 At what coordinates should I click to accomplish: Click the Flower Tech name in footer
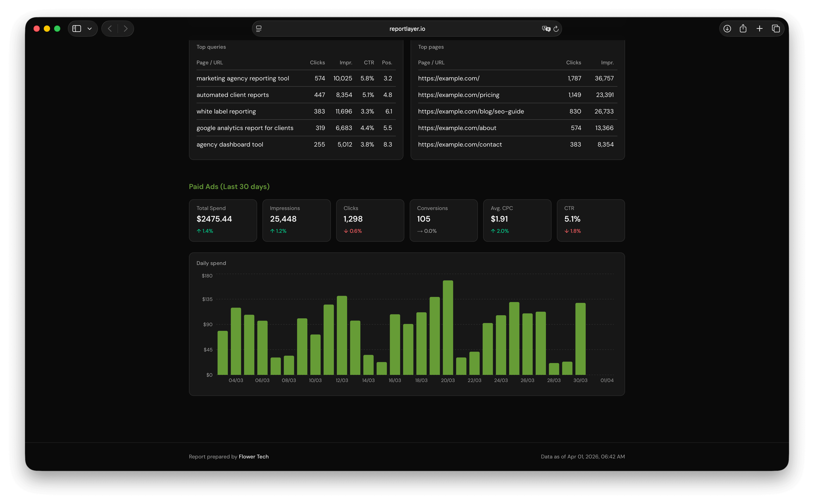[x=254, y=457]
